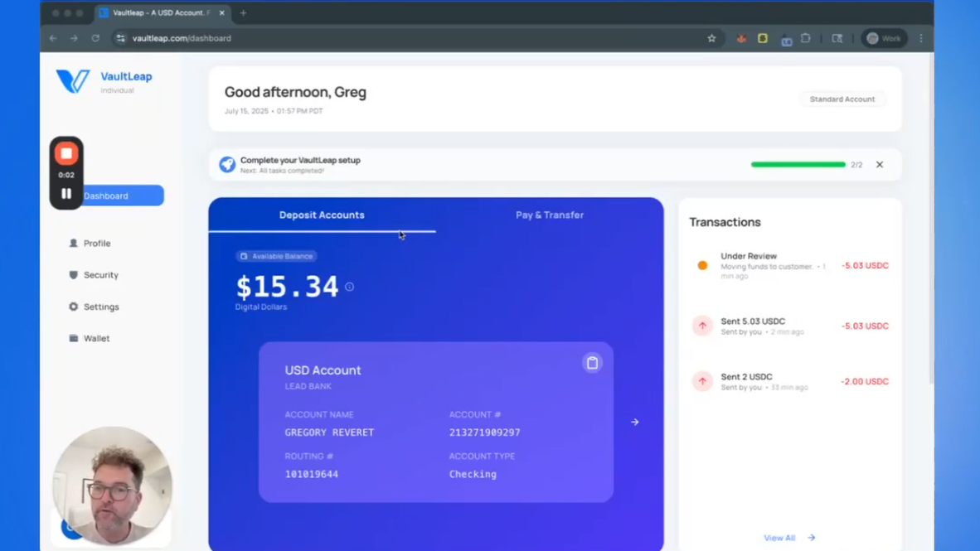Dismiss the VaultLeap setup banner
Viewport: 980px width, 551px height.
tap(880, 165)
